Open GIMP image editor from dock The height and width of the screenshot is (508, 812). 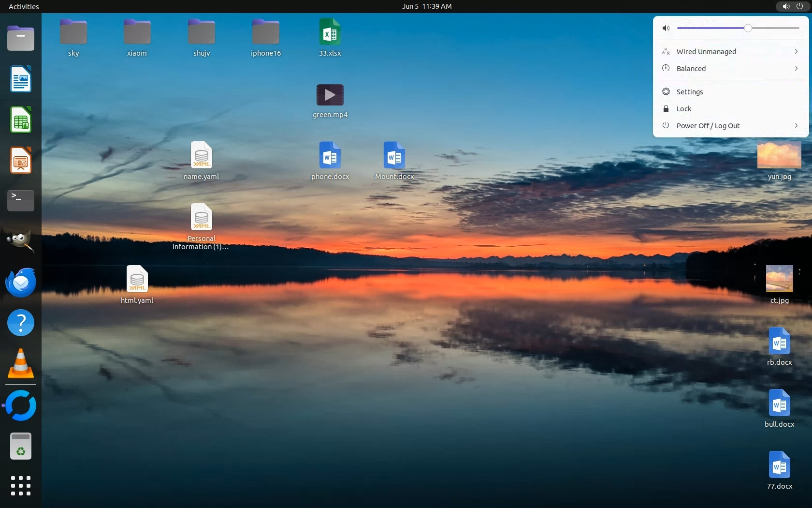pos(21,241)
